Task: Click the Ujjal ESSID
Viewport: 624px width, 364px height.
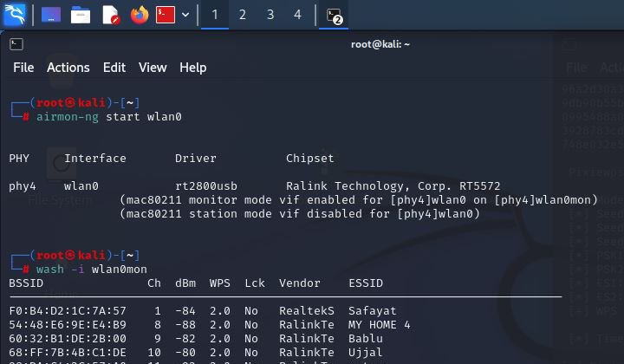Action: tap(366, 353)
